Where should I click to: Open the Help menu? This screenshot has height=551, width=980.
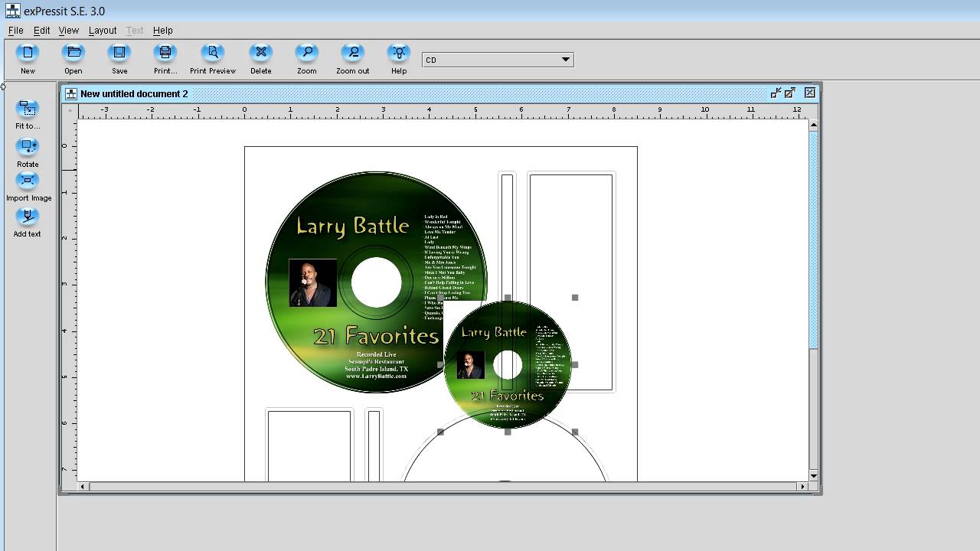(163, 31)
